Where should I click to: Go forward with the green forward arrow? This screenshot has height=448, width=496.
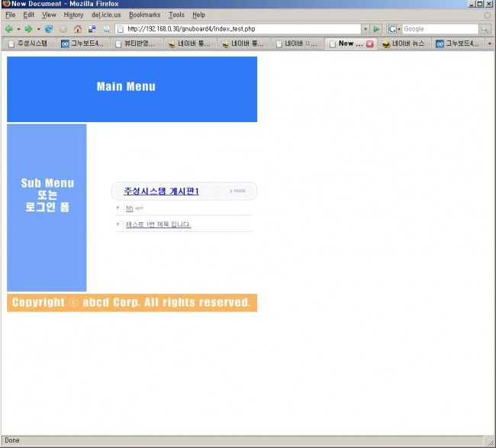[x=29, y=29]
